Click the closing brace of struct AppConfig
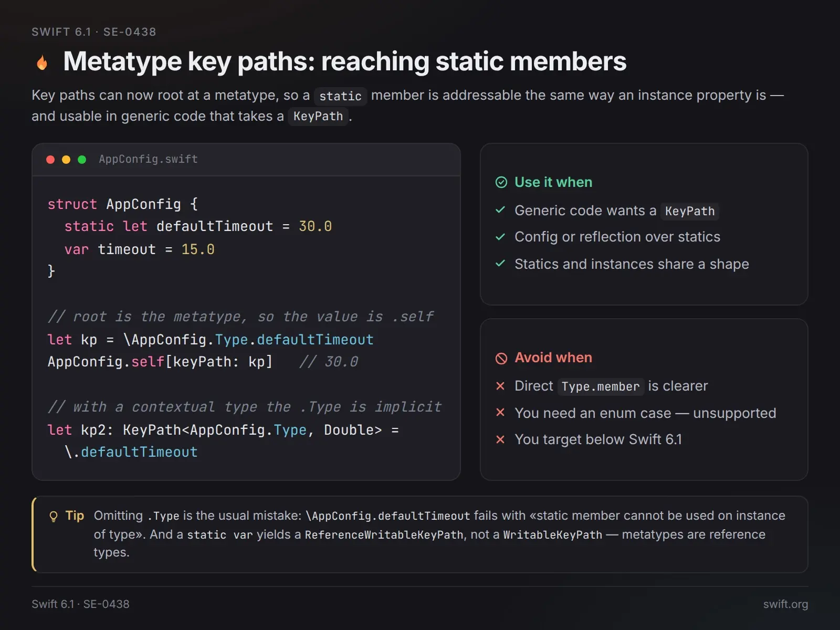This screenshot has height=630, width=840. pyautogui.click(x=51, y=271)
